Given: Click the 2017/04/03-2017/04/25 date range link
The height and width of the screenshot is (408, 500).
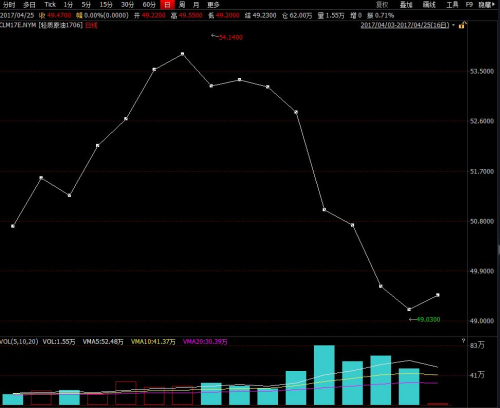Looking at the screenshot, I should pos(405,25).
